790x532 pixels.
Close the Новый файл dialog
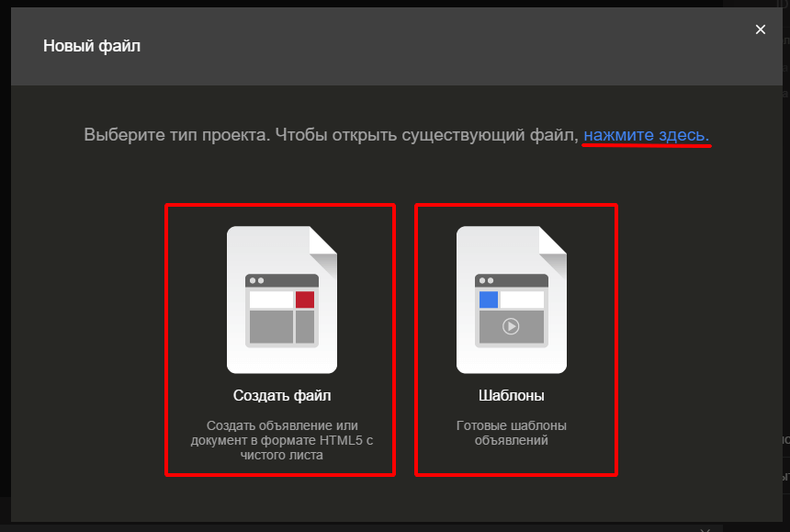760,29
